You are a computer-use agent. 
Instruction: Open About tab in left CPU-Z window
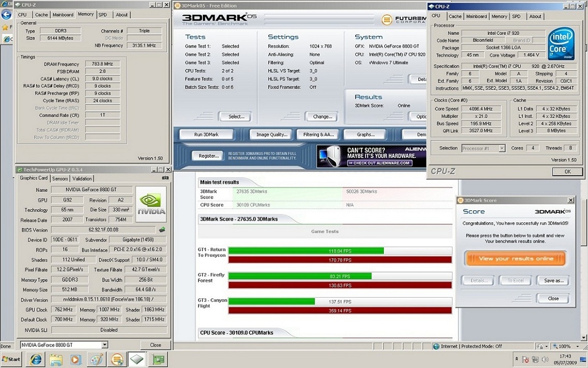122,14
